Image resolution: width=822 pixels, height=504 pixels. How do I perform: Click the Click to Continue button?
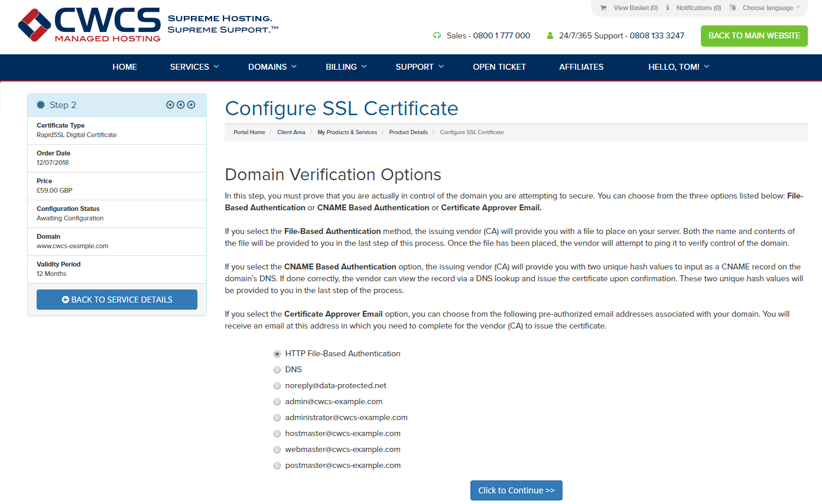click(x=516, y=490)
